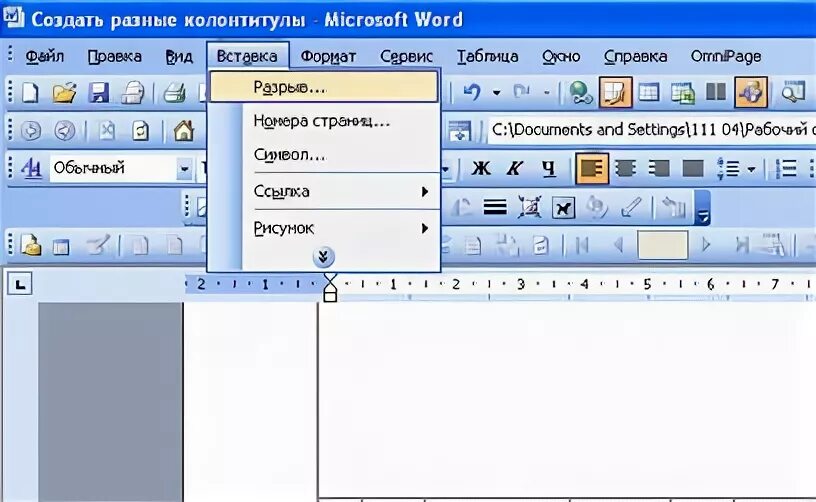Toggle bold formatting Ж
The image size is (816, 502).
pos(481,168)
